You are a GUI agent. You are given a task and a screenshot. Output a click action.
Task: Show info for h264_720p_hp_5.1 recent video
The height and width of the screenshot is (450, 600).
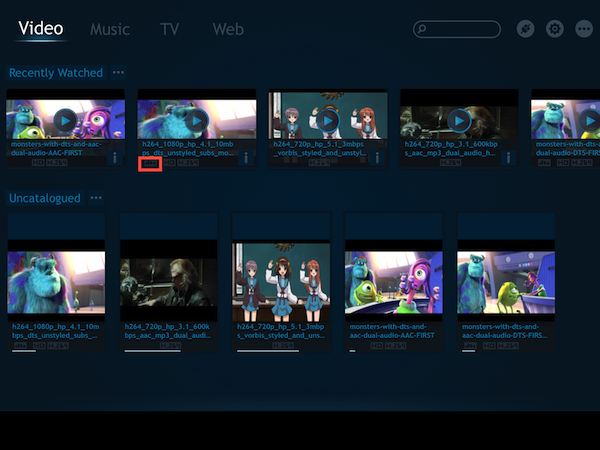[x=377, y=158]
